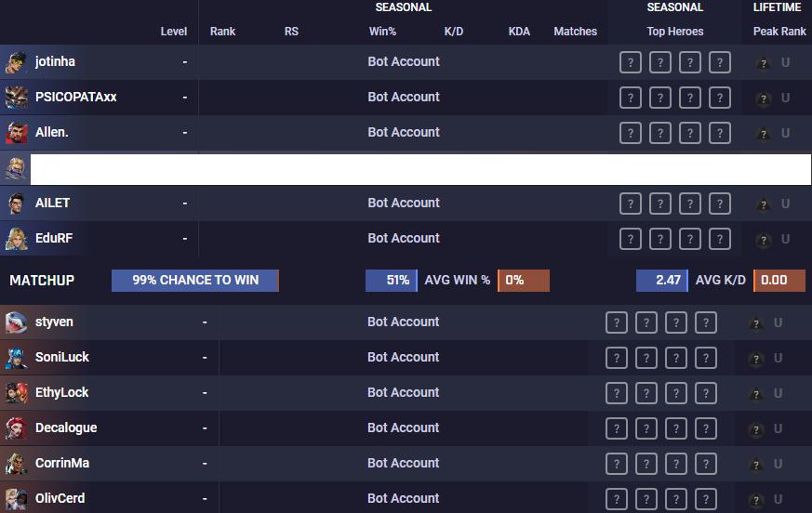Click OlivCerd's third unknown top hero slot
Screen dimensions: 812x513
pyautogui.click(x=676, y=499)
